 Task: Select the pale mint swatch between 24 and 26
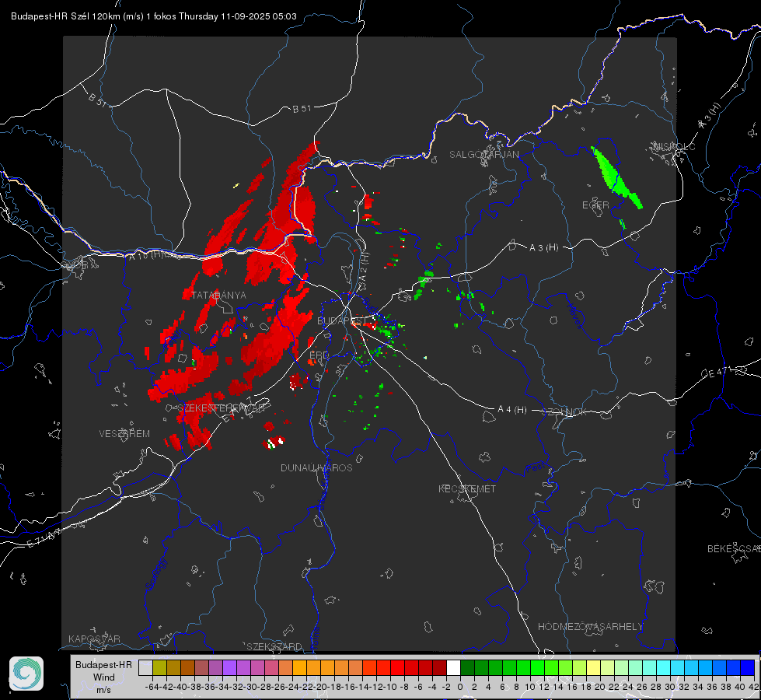click(x=635, y=667)
